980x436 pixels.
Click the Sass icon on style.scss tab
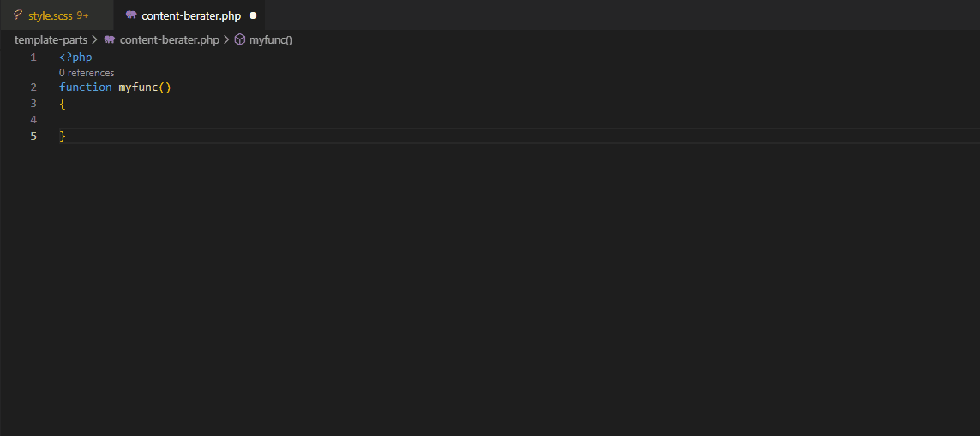[18, 15]
